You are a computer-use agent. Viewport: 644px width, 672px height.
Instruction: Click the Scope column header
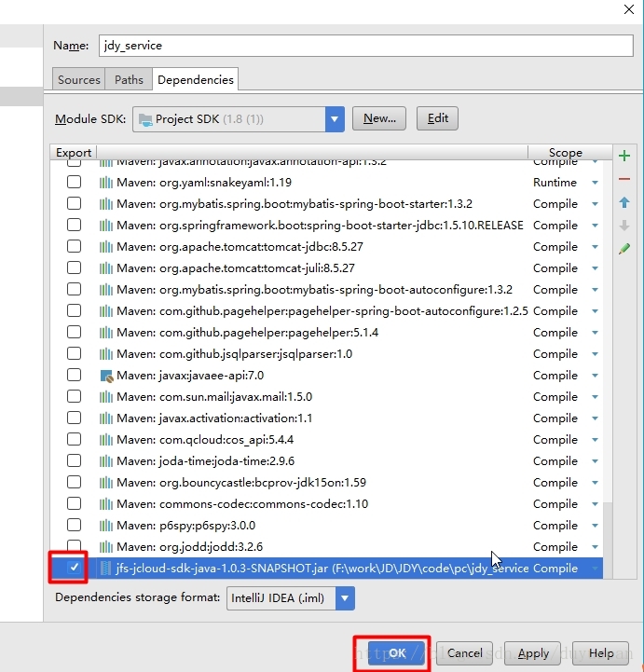[x=566, y=153]
